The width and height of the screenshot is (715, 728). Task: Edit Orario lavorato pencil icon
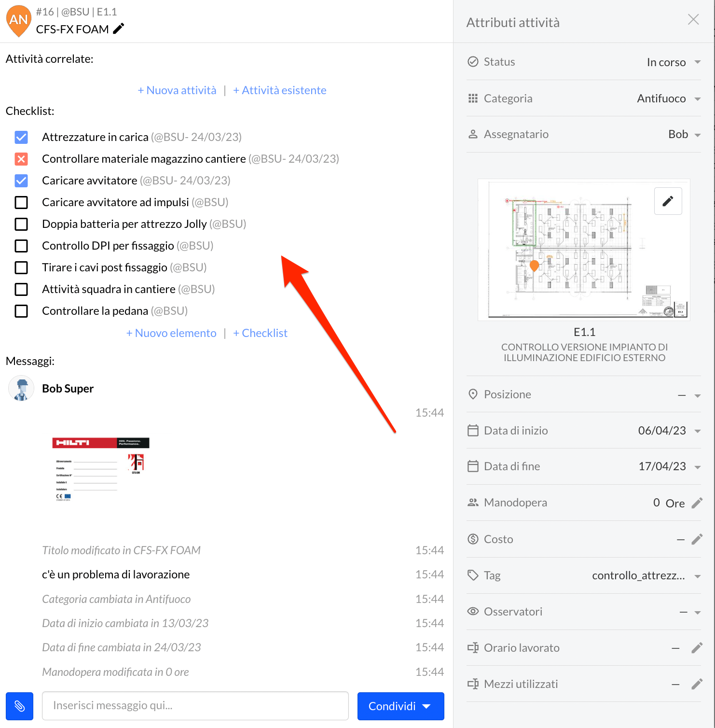pos(697,648)
